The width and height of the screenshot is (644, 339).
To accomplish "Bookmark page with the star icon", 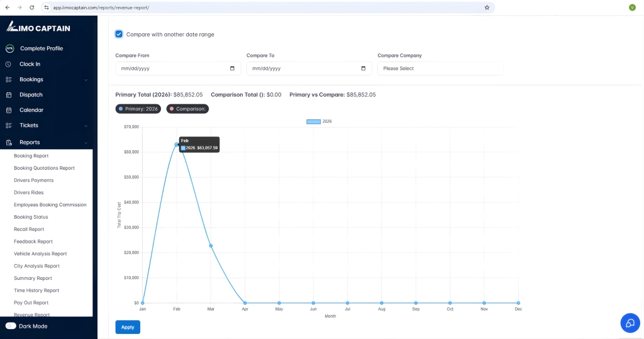I will pyautogui.click(x=487, y=8).
